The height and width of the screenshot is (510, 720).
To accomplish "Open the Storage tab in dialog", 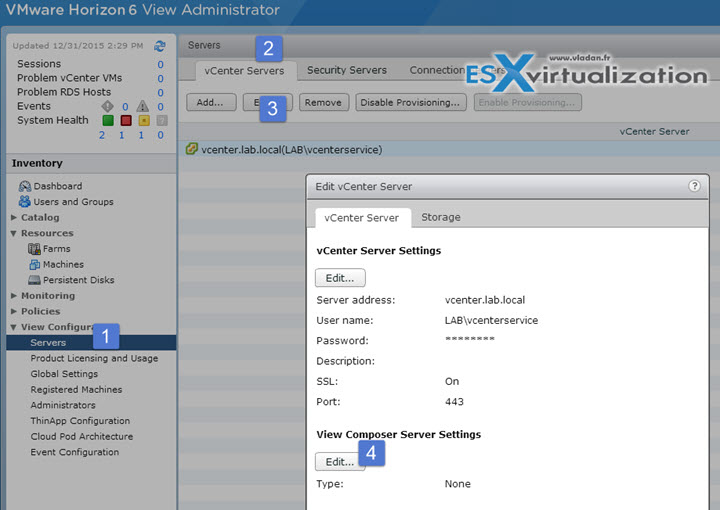I will 441,217.
